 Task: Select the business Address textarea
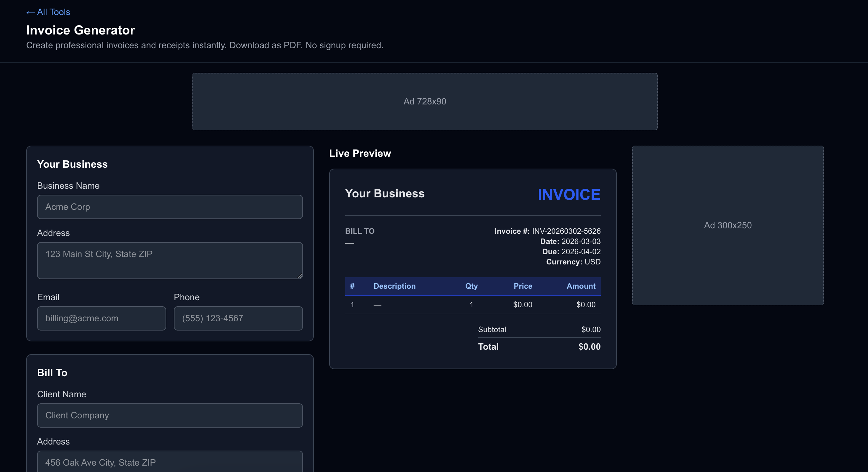169,260
